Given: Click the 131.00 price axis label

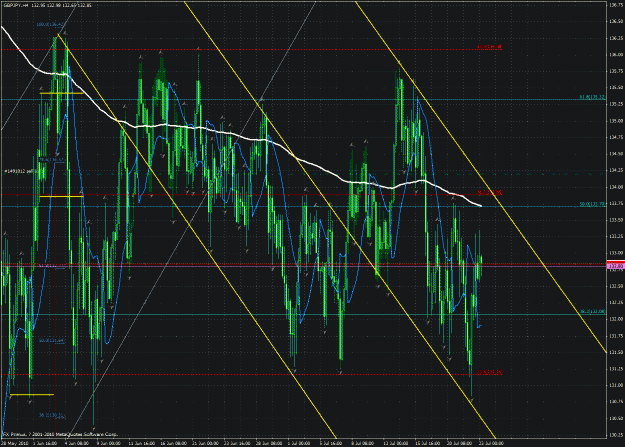Looking at the screenshot, I should coord(616,386).
